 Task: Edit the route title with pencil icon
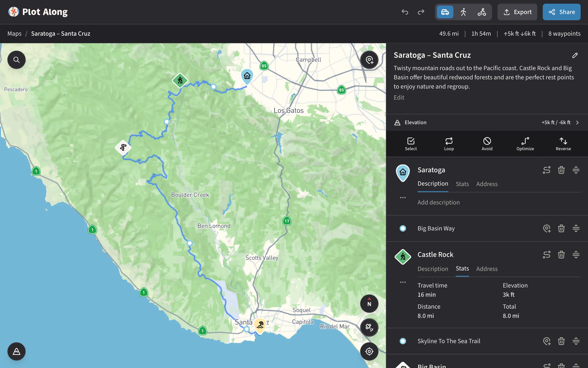coord(575,55)
